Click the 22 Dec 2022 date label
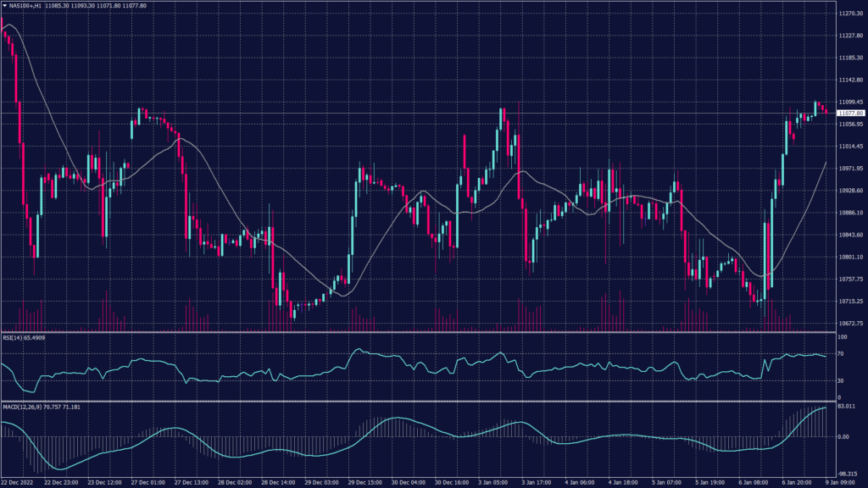The height and width of the screenshot is (488, 868). (19, 483)
